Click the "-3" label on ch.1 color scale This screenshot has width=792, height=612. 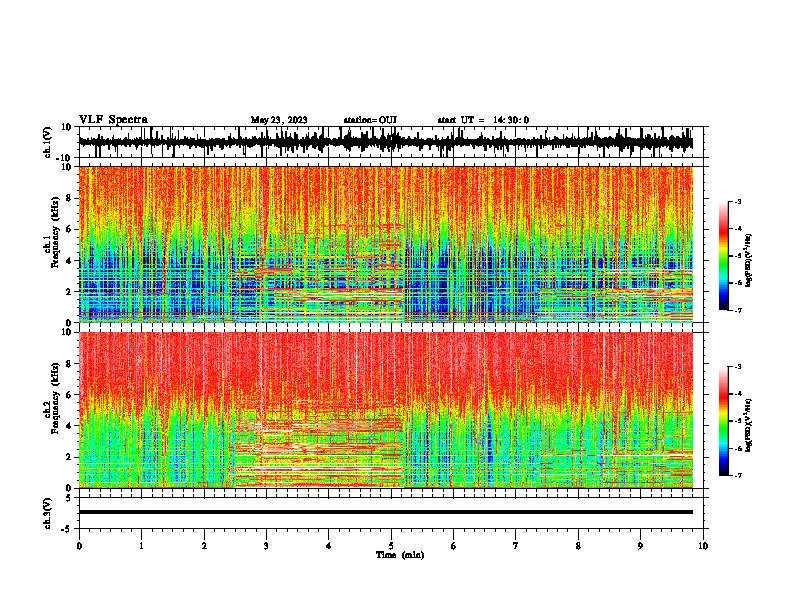coord(737,201)
